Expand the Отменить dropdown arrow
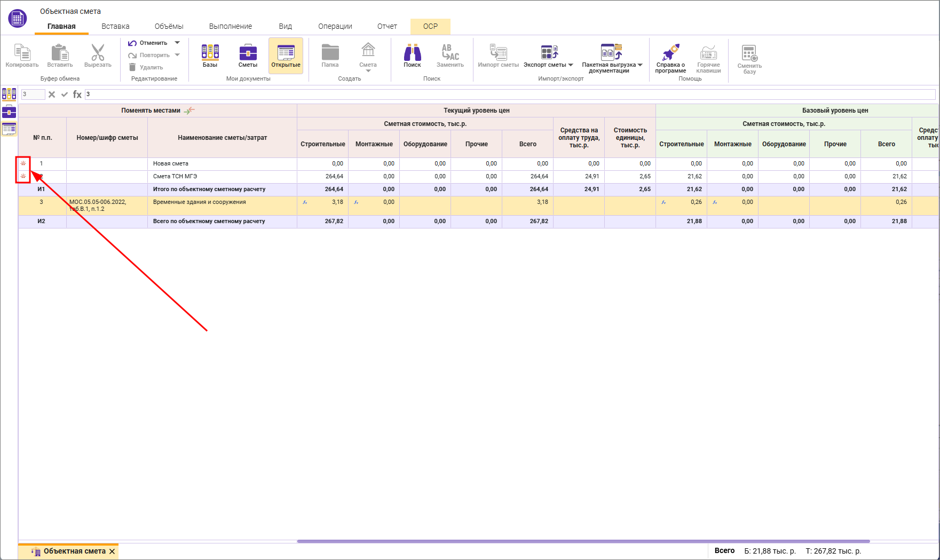 [178, 43]
